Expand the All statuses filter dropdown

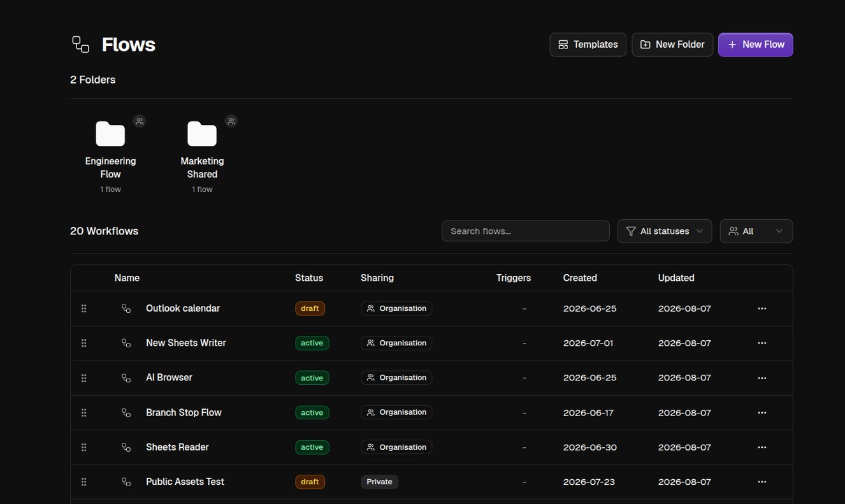[665, 231]
